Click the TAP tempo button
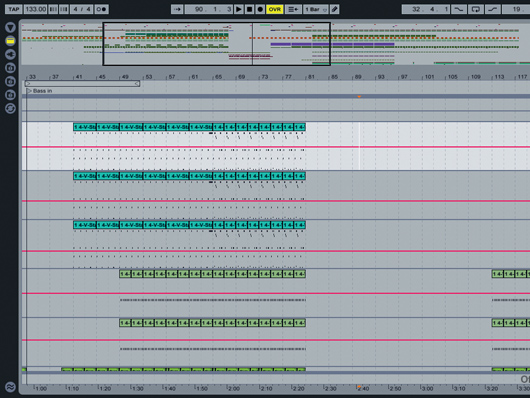The height and width of the screenshot is (398, 530). click(x=14, y=9)
